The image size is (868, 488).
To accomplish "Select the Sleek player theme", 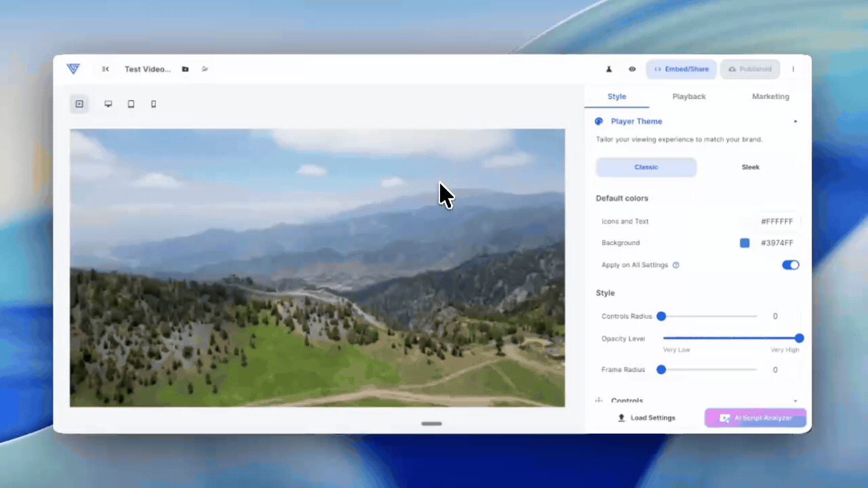I will pyautogui.click(x=750, y=167).
